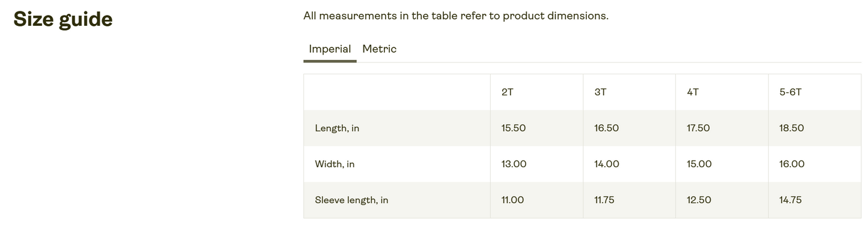Click the Length, in row label
Screen dimensions: 868x235
(337, 128)
